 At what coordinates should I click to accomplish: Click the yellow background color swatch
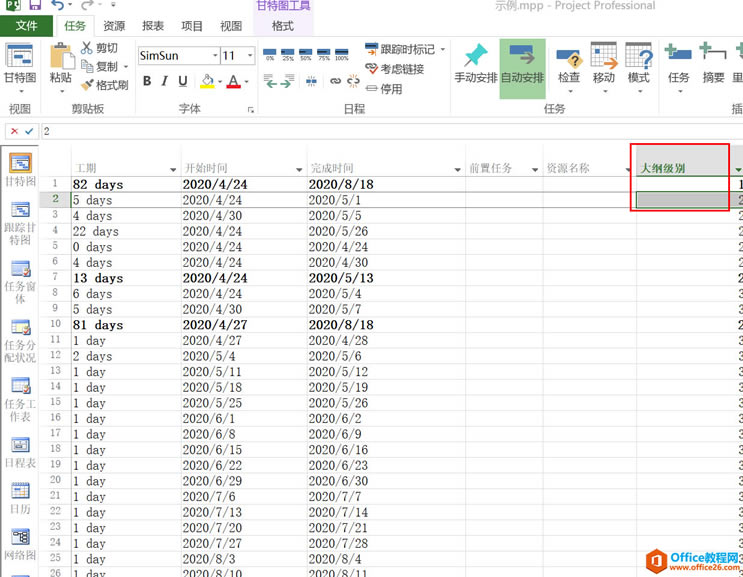click(x=207, y=81)
